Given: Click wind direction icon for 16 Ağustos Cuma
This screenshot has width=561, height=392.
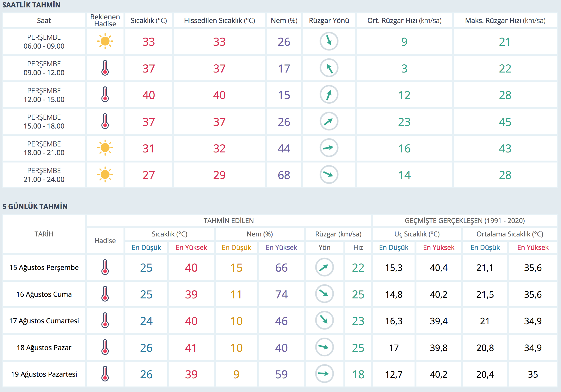Looking at the screenshot, I should point(324,294).
